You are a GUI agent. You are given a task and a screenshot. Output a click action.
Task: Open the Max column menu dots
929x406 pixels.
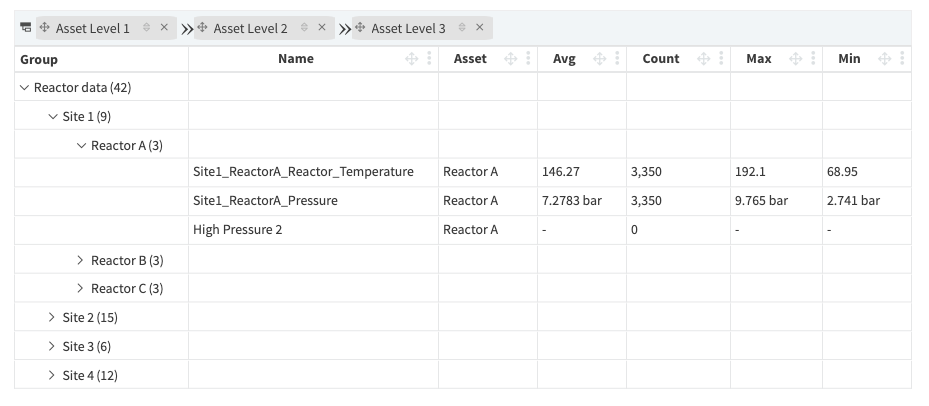[813, 58]
